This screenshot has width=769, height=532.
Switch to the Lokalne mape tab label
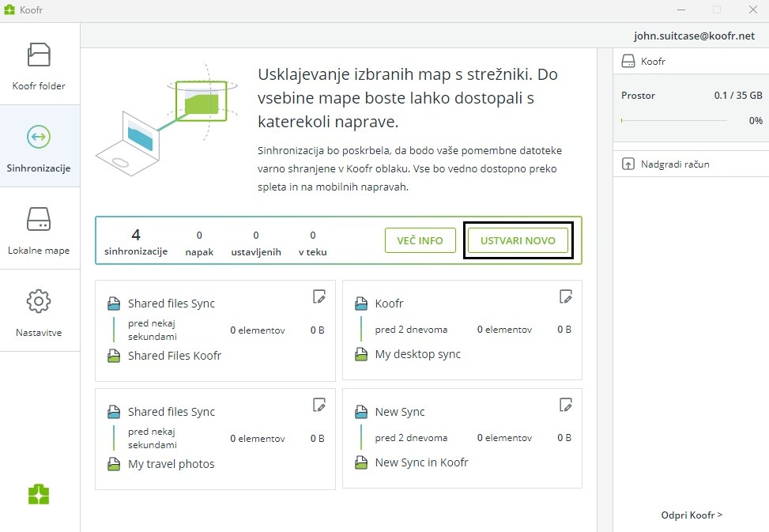coord(39,250)
